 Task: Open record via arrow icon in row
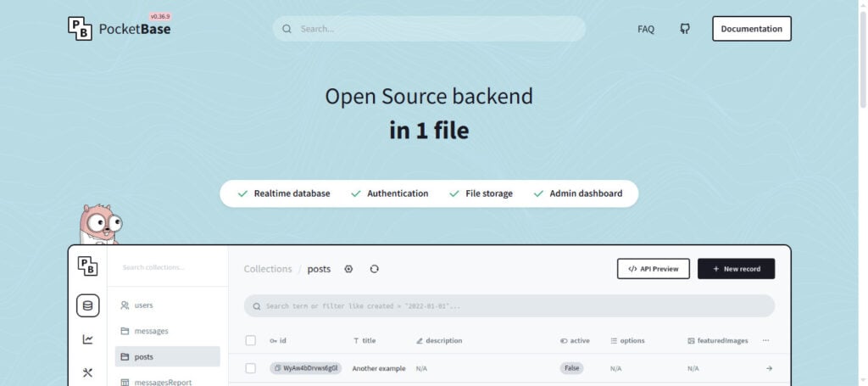(x=769, y=368)
